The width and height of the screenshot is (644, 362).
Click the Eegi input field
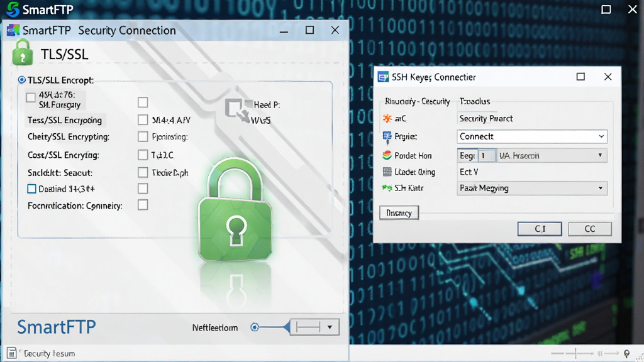[x=467, y=156]
